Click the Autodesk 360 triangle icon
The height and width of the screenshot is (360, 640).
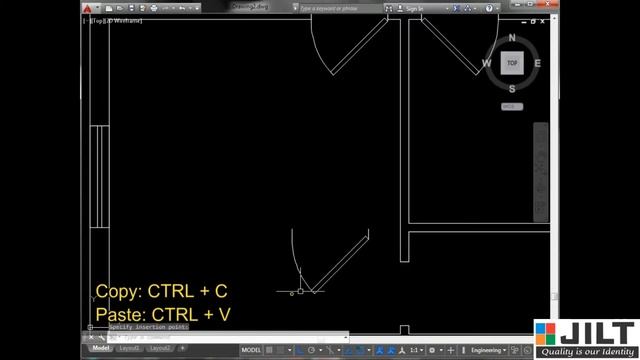coord(468,8)
